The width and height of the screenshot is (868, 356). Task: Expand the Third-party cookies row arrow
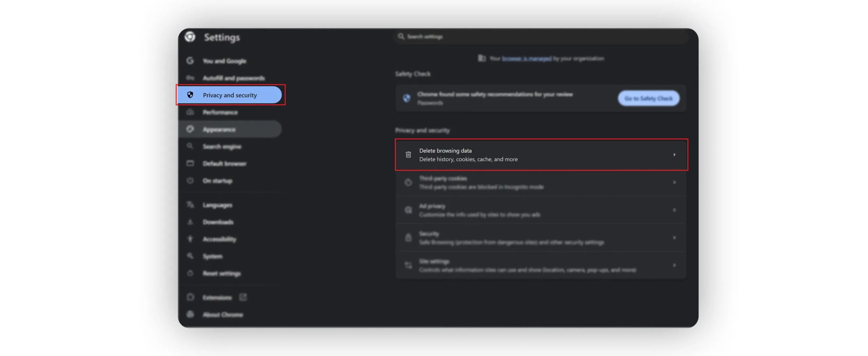[x=674, y=182]
